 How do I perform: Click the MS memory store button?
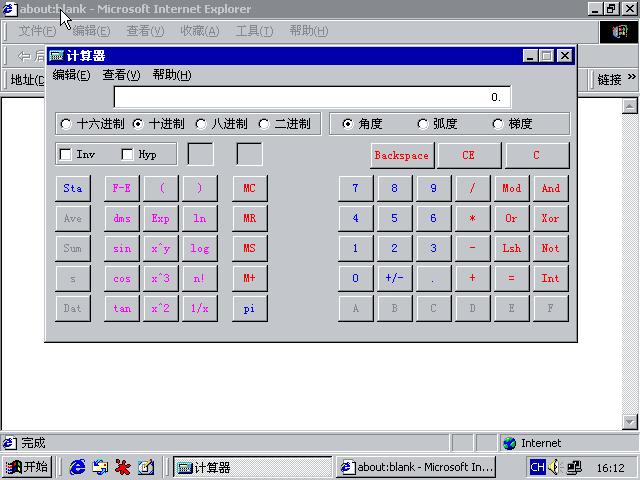pos(249,248)
